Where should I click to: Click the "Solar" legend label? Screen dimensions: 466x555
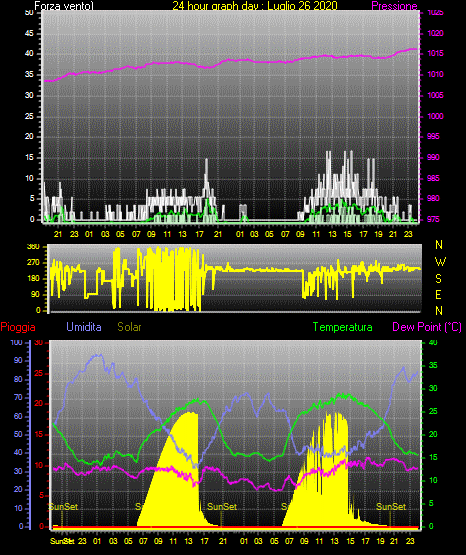pyautogui.click(x=129, y=327)
